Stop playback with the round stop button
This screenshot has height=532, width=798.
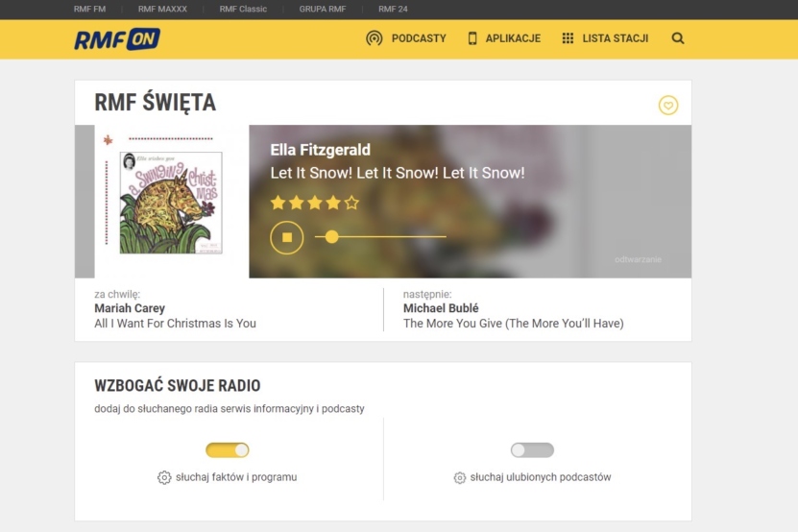tap(286, 237)
